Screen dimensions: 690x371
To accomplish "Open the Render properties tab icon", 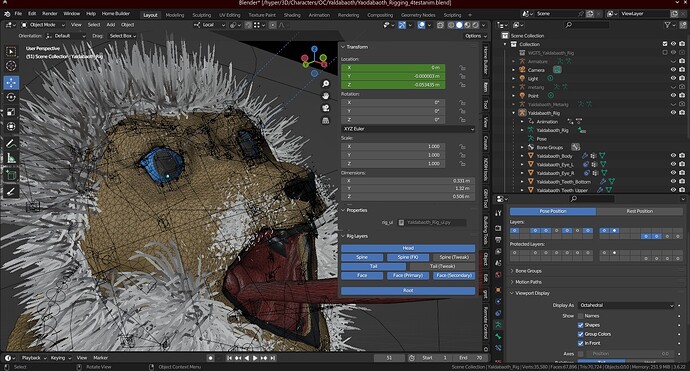I will (498, 228).
